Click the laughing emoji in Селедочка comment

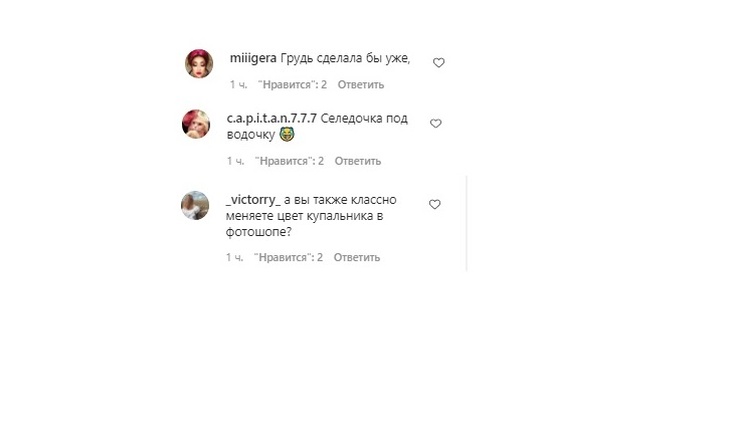pos(287,135)
